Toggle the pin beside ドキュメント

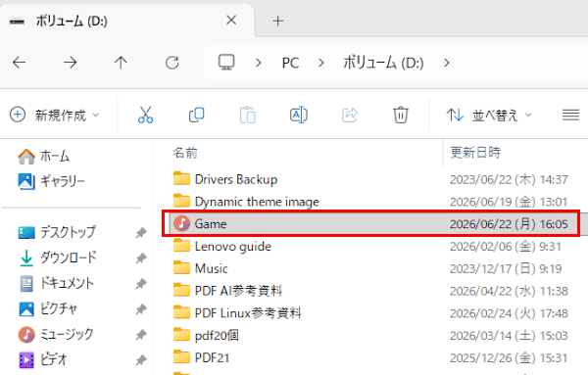(140, 284)
